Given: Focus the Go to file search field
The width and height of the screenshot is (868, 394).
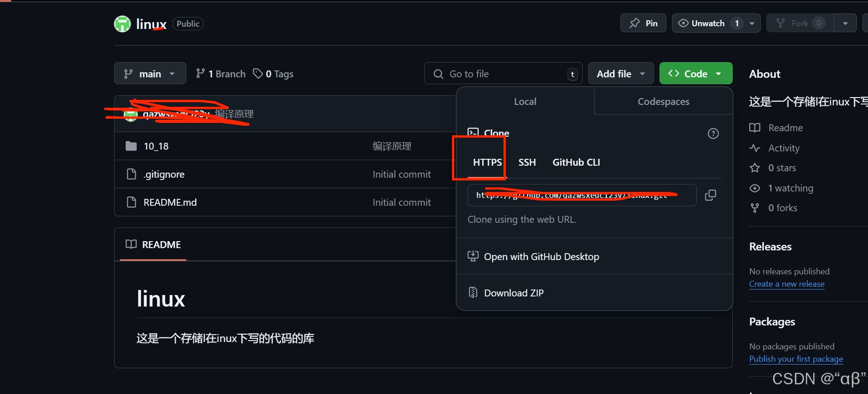Looking at the screenshot, I should [x=503, y=74].
